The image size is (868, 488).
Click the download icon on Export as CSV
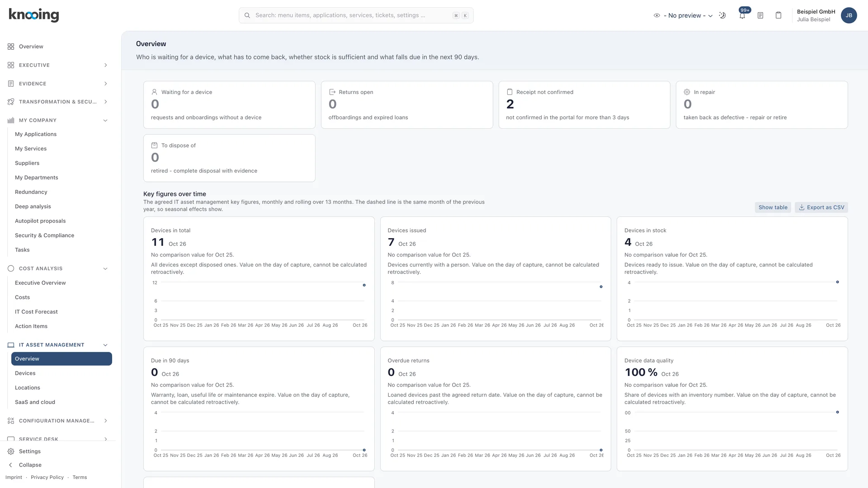click(x=802, y=207)
